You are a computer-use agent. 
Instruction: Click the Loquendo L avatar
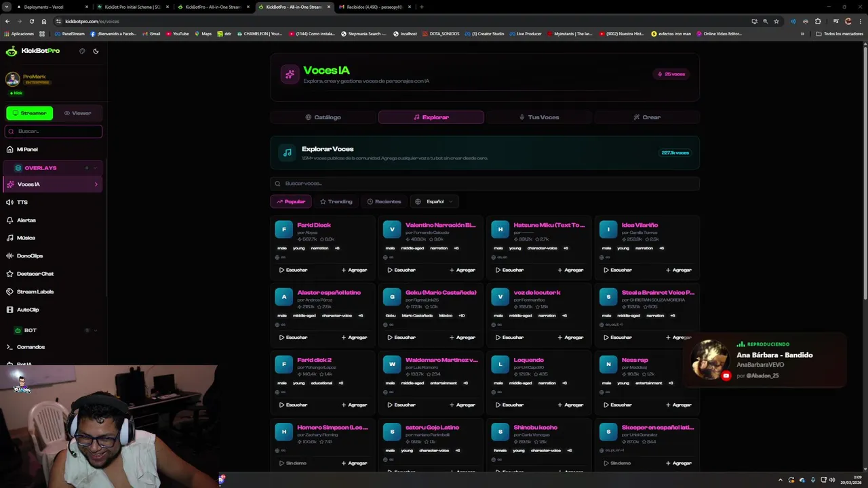coord(500,364)
